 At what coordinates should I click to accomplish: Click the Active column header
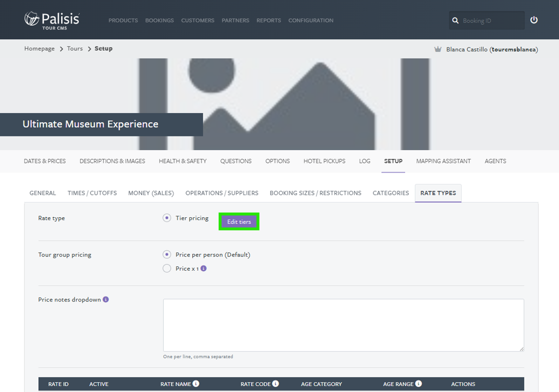click(x=99, y=384)
